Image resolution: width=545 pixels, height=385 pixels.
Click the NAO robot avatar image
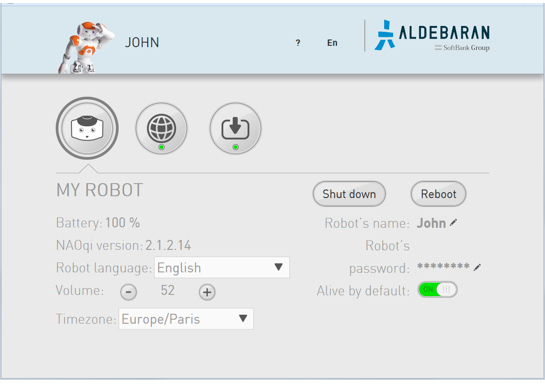(87, 47)
